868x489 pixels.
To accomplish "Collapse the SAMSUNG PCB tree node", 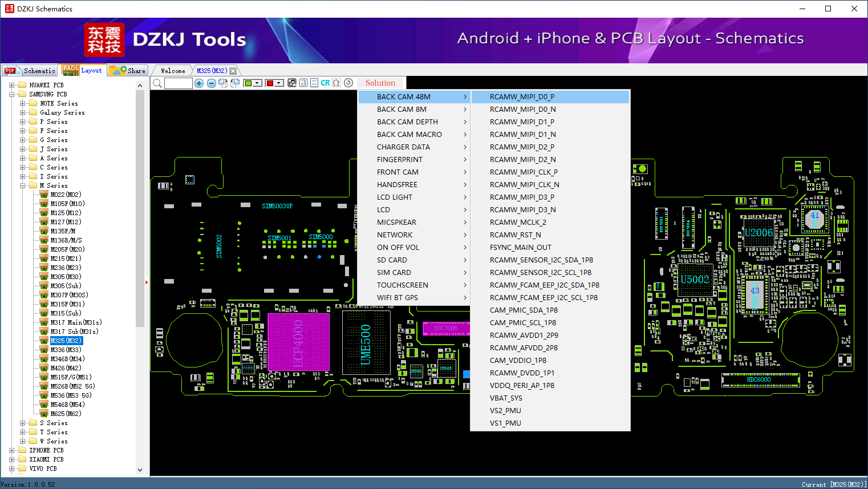I will (x=12, y=94).
